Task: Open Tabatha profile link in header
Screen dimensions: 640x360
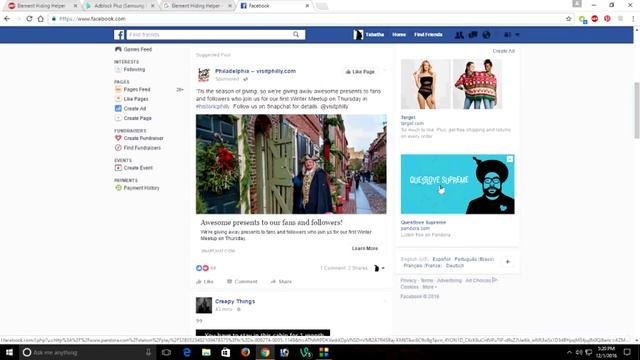Action: 369,35
